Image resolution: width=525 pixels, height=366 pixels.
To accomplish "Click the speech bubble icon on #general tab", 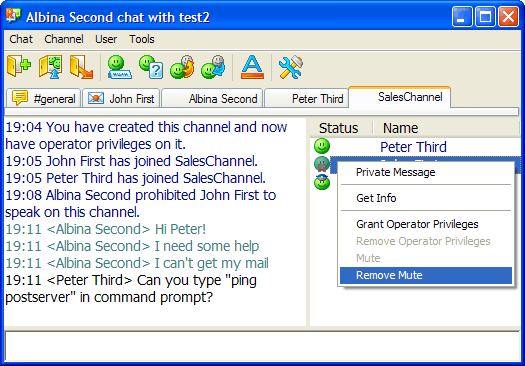I will point(20,98).
